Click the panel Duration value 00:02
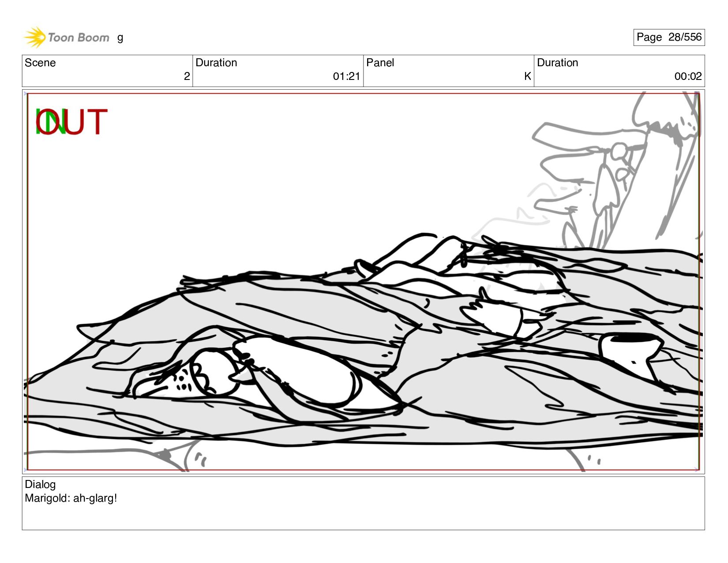 tap(688, 76)
